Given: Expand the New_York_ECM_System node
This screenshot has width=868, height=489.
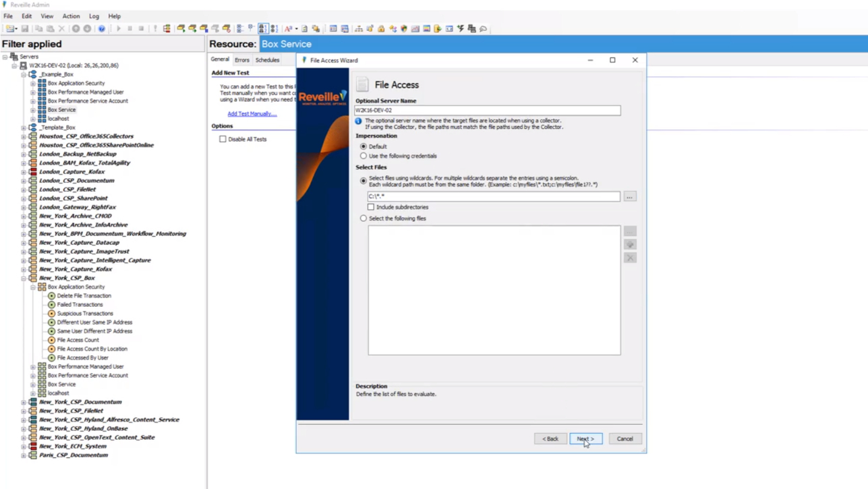Looking at the screenshot, I should click(x=24, y=447).
